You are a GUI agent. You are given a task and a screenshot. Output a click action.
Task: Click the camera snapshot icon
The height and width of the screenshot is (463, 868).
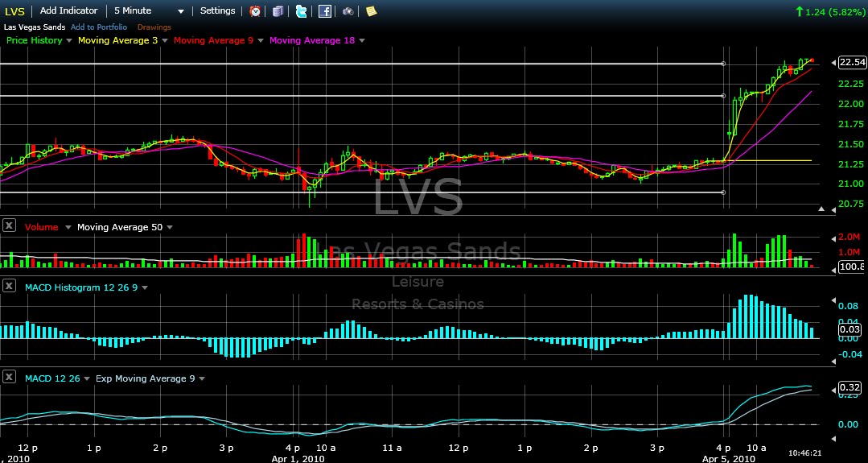tap(348, 11)
